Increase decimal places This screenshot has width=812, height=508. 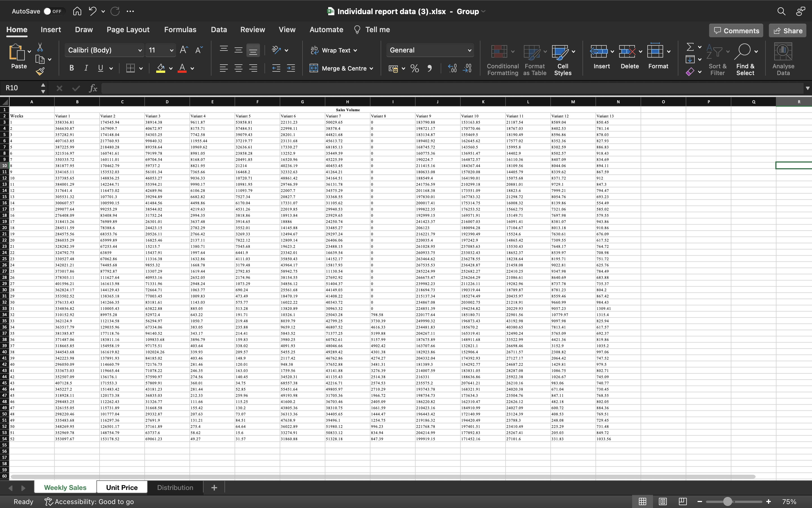coord(452,69)
